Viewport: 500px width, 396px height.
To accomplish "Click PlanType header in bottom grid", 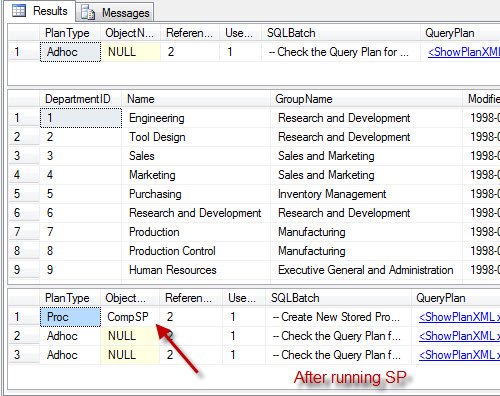I will click(x=70, y=298).
